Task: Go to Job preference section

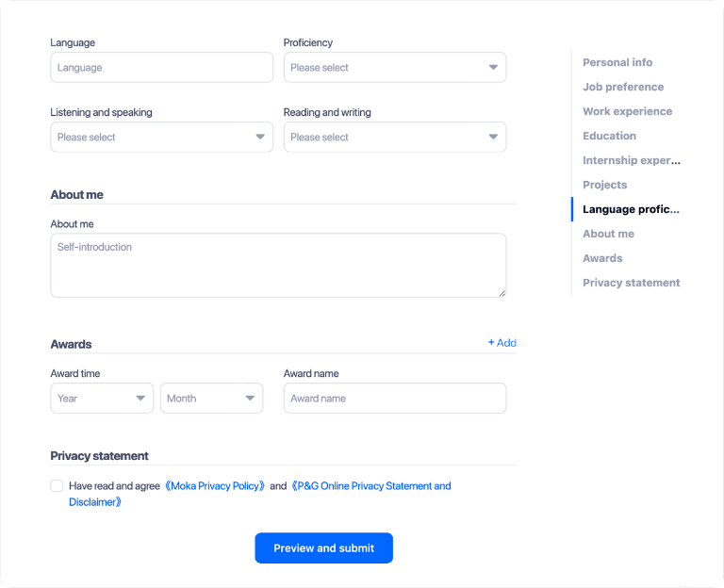Action: click(623, 87)
